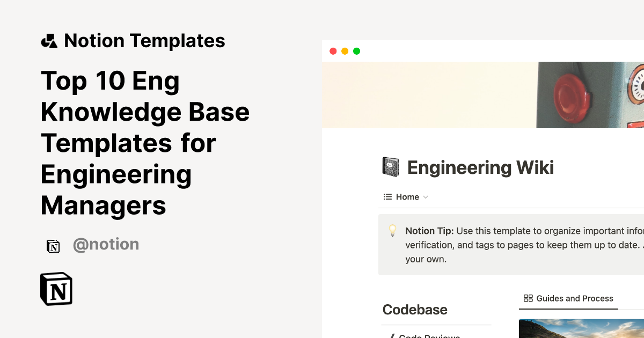644x338 pixels.
Task: Click the large Notion N logo
Action: pyautogui.click(x=56, y=289)
